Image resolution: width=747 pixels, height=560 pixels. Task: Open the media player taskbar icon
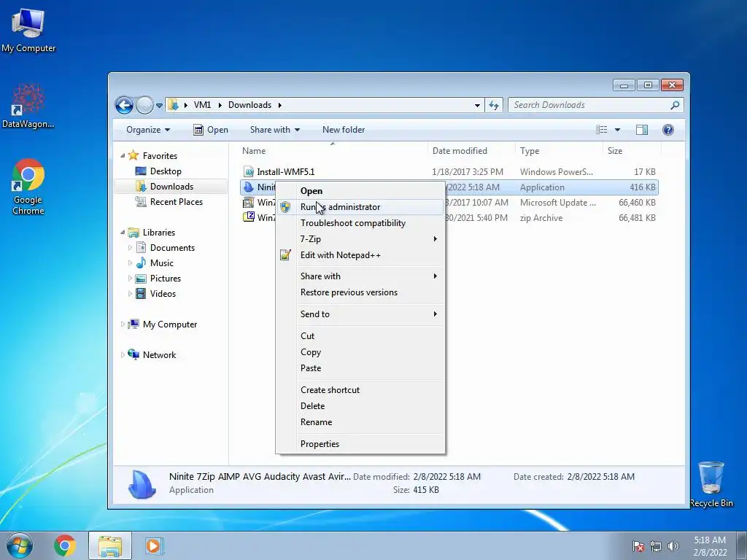click(153, 545)
